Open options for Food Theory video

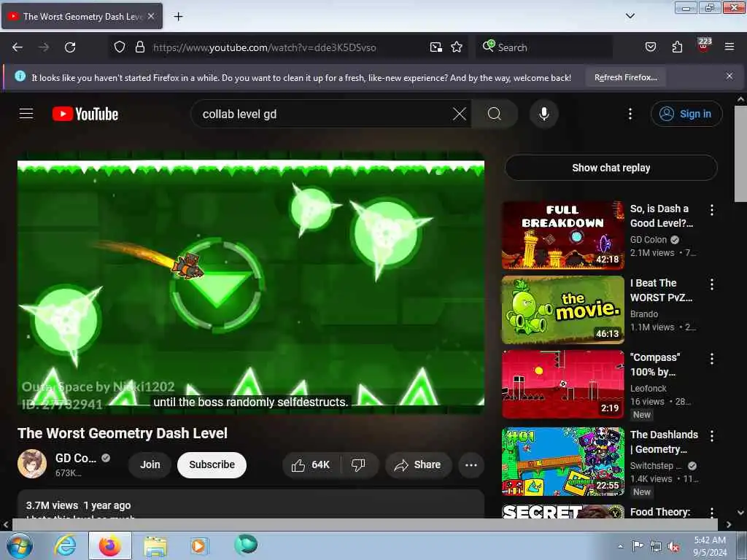(x=712, y=512)
